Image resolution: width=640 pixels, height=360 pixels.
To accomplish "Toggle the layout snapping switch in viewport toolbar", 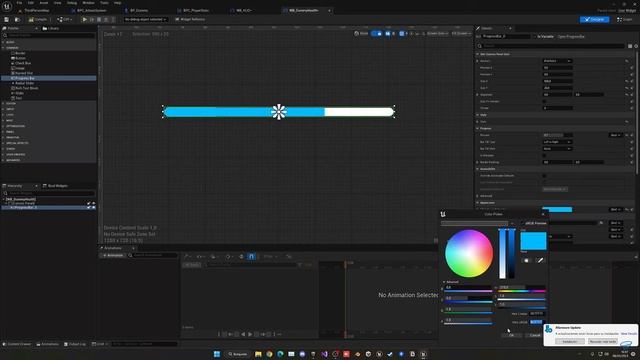I will pyautogui.click(x=377, y=33).
